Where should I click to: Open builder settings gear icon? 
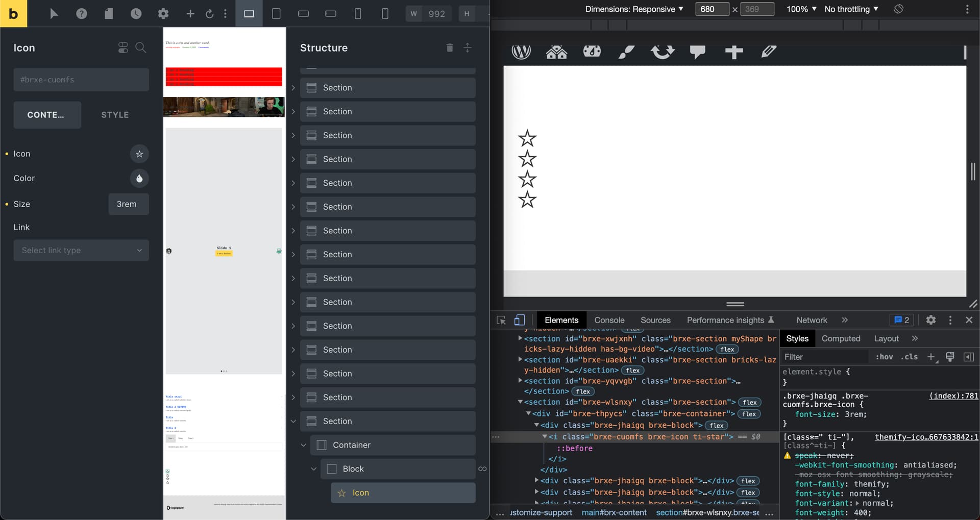163,14
